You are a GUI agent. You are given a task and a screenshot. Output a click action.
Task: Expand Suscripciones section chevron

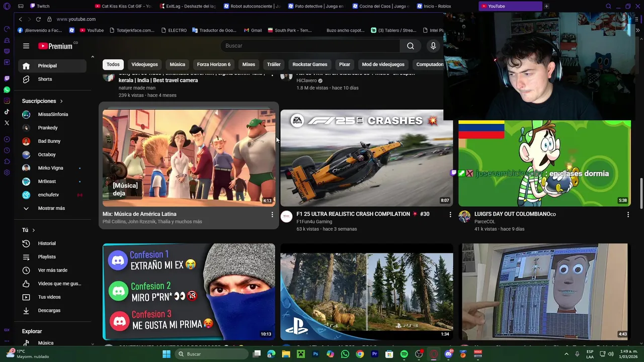click(61, 101)
